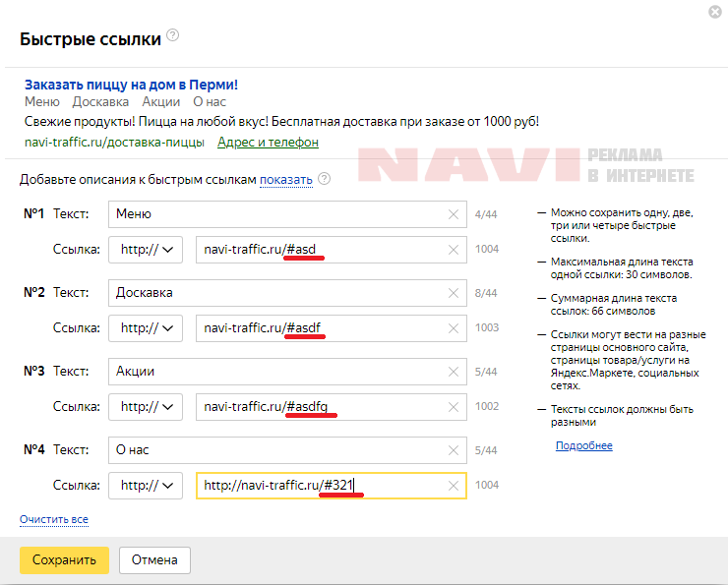Image resolution: width=728 pixels, height=585 pixels.
Task: Click the Доскавка quick link in ad preview
Action: pos(100,101)
